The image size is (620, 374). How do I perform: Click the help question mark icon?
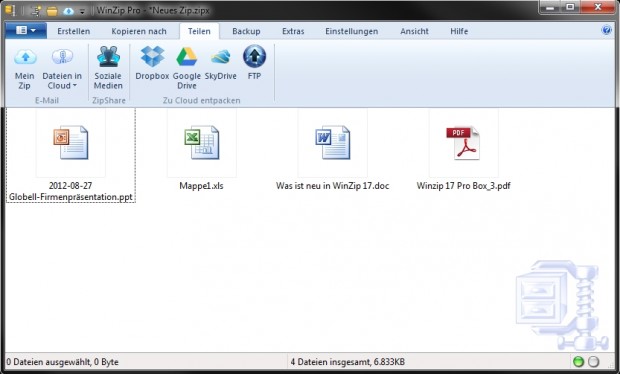coord(606,30)
